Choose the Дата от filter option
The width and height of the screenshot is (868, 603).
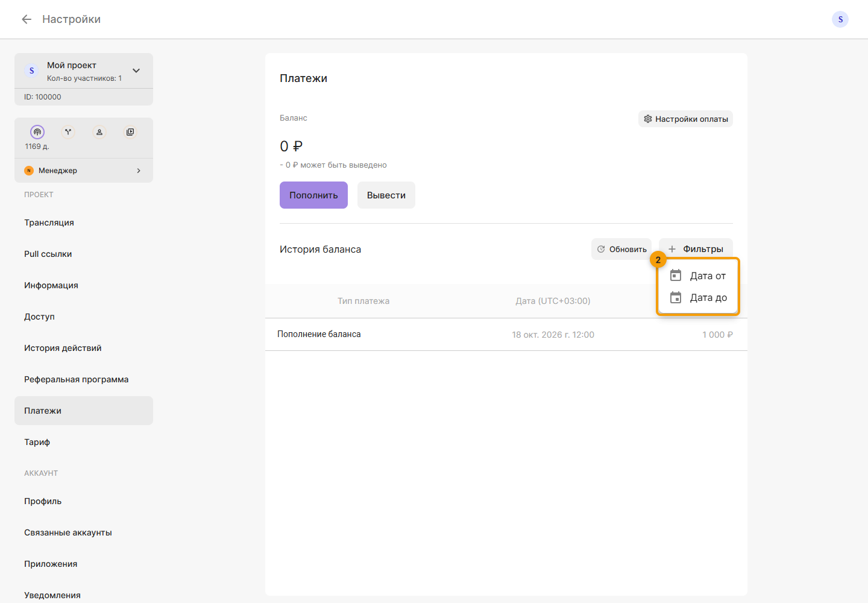[698, 276]
